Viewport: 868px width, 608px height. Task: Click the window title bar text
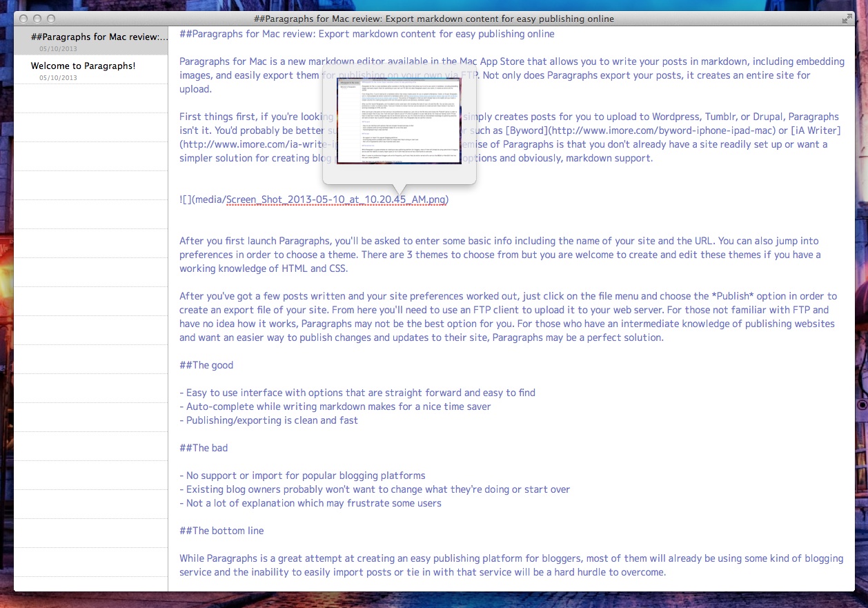pyautogui.click(x=434, y=19)
